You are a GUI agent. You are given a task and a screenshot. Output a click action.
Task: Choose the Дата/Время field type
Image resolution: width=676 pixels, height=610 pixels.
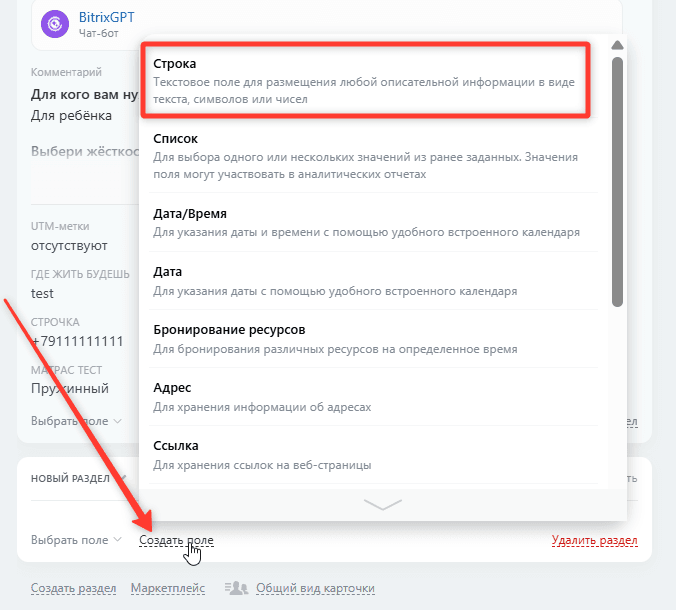tap(373, 222)
